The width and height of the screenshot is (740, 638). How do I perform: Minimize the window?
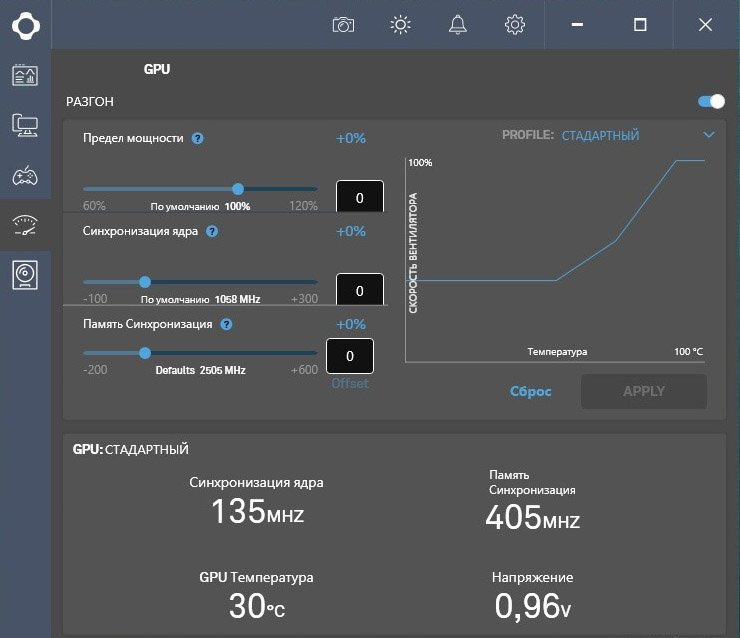(x=577, y=25)
